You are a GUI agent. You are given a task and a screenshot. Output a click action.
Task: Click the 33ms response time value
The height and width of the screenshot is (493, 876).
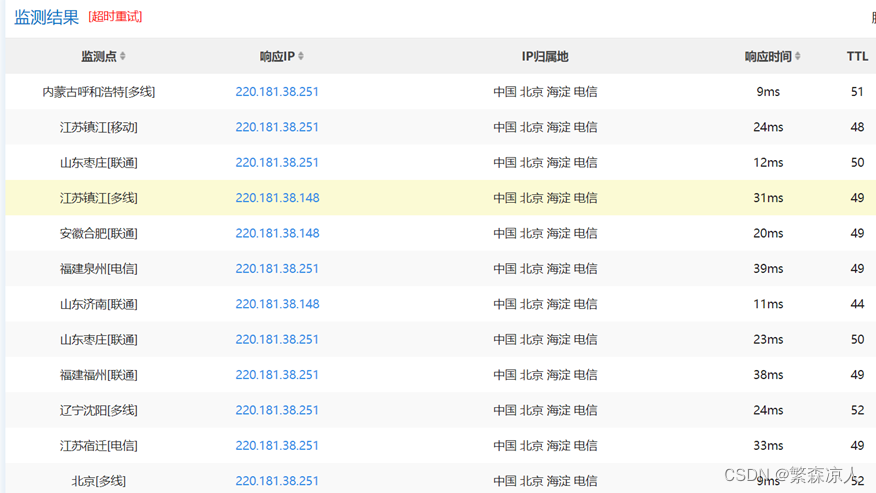tap(768, 445)
